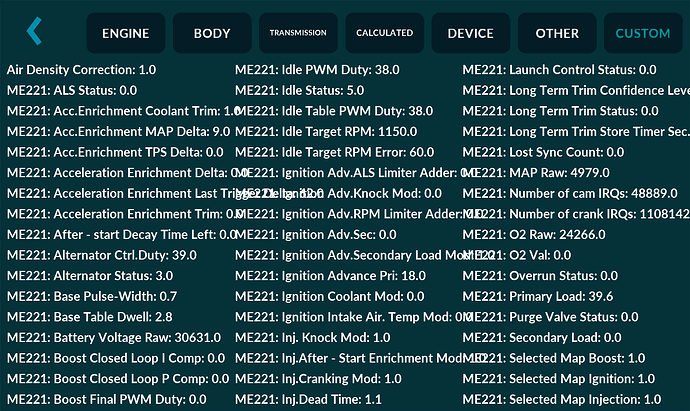The height and width of the screenshot is (411, 690).
Task: Select 'ME221: Ignition Intake Air. Temp Mod' entry
Action: pos(353,317)
